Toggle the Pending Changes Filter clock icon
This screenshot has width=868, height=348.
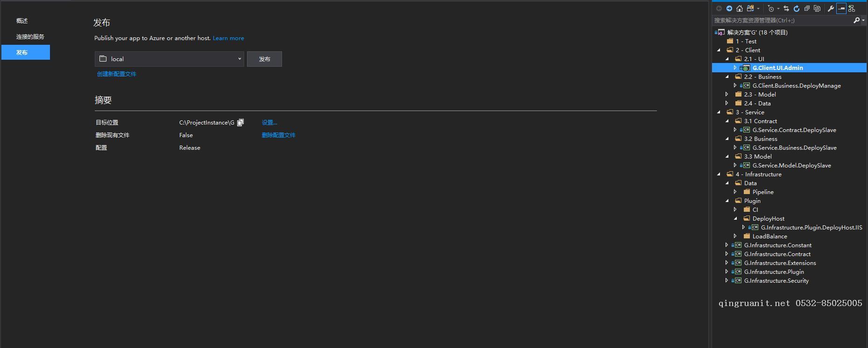click(771, 8)
